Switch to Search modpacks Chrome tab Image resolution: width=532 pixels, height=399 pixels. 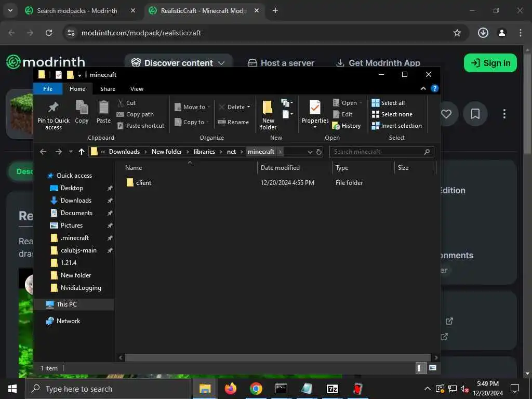coord(77,11)
